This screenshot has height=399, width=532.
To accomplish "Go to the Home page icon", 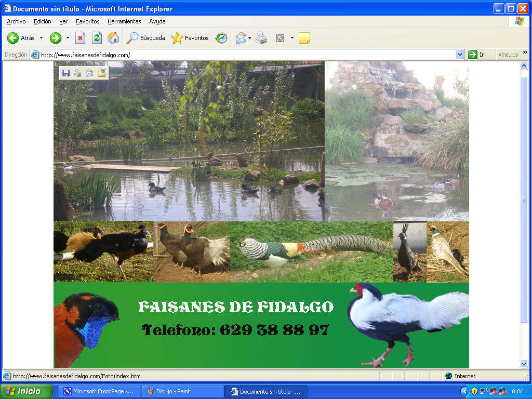I will pyautogui.click(x=113, y=38).
